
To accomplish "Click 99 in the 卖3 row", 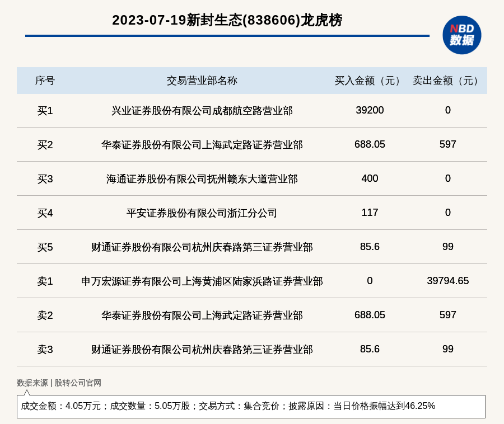I will (x=448, y=348).
